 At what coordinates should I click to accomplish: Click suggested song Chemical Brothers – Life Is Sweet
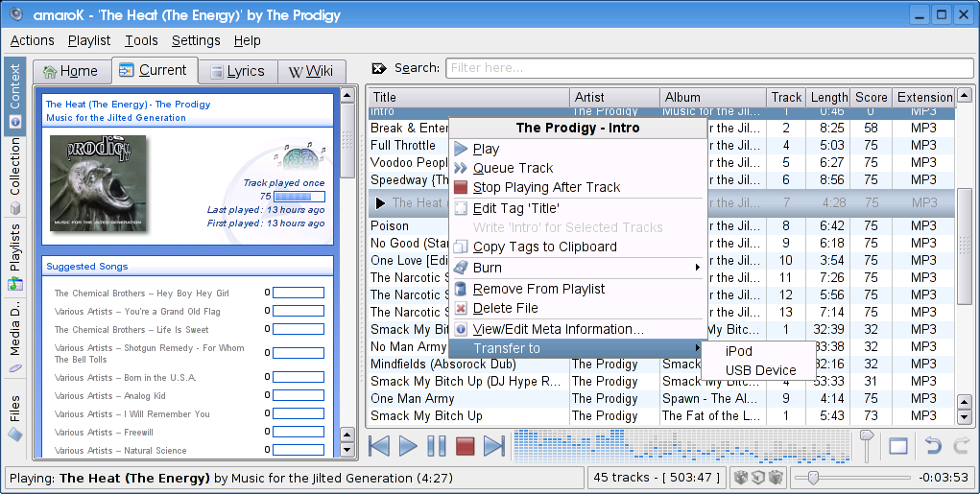point(131,329)
